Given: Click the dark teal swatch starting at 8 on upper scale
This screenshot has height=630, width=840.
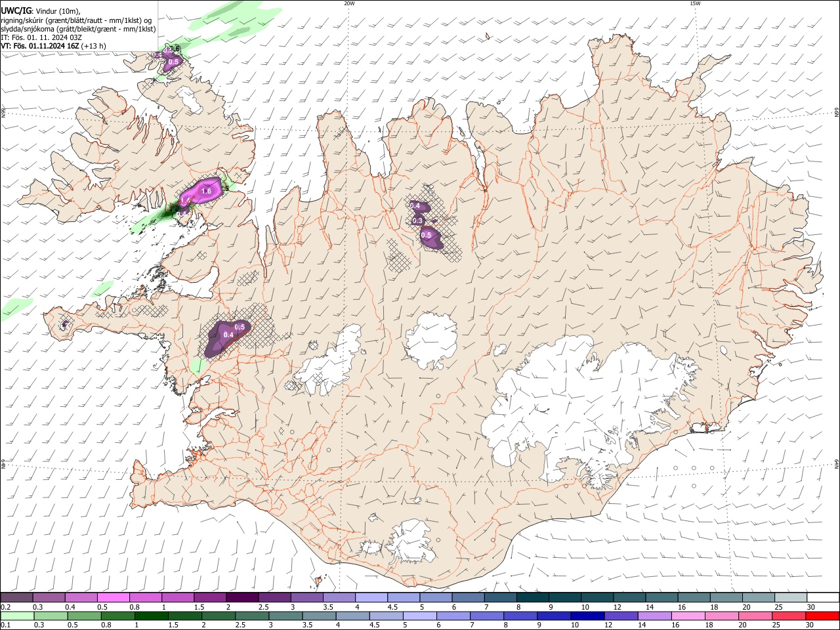Looking at the screenshot, I should 532,598.
